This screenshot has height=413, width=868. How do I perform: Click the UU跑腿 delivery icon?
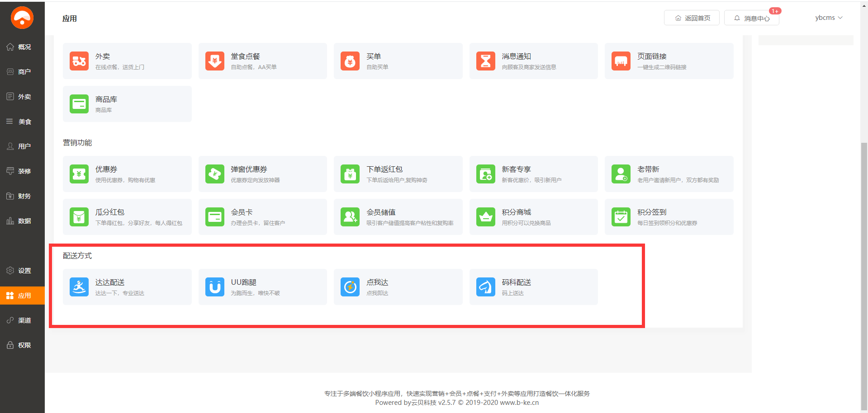pos(215,287)
